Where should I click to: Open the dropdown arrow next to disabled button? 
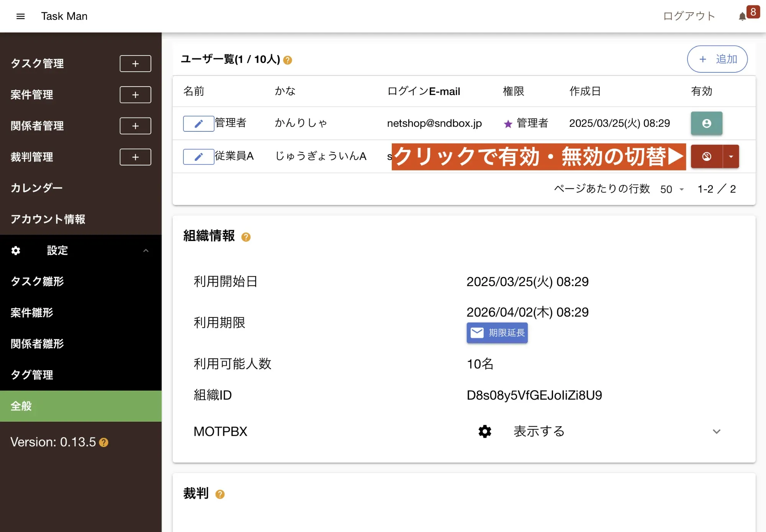click(x=731, y=156)
